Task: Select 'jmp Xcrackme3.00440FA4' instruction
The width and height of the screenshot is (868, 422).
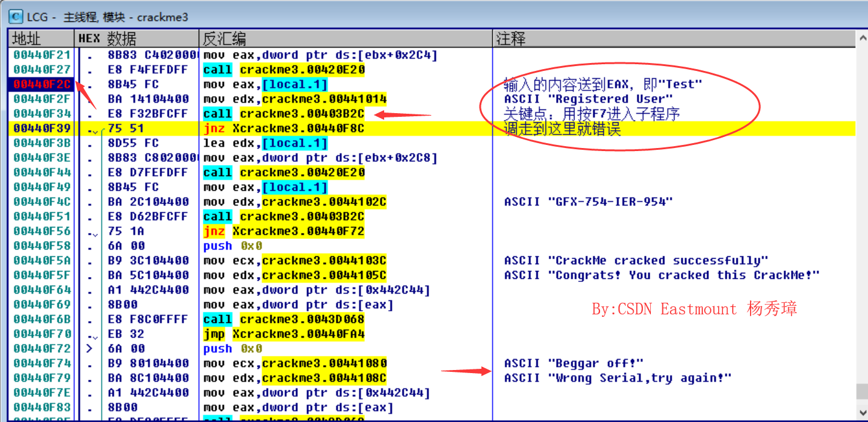Action: tap(284, 334)
